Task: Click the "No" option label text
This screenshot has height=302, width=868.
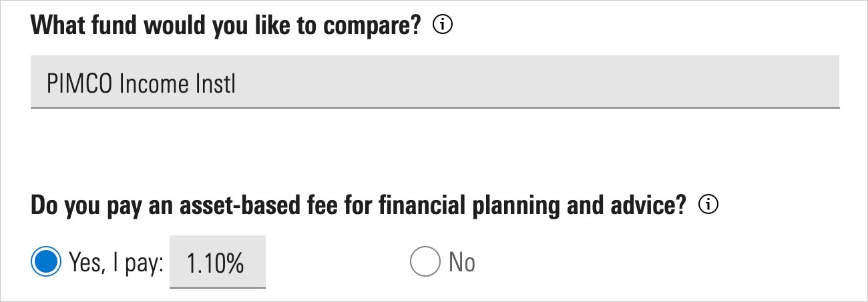Action: [462, 263]
